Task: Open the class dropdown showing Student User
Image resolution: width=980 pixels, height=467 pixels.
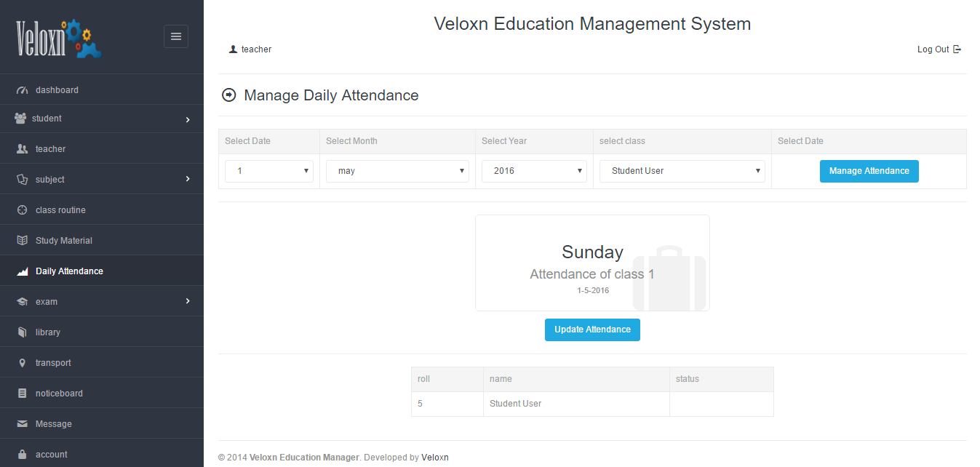Action: [x=682, y=171]
